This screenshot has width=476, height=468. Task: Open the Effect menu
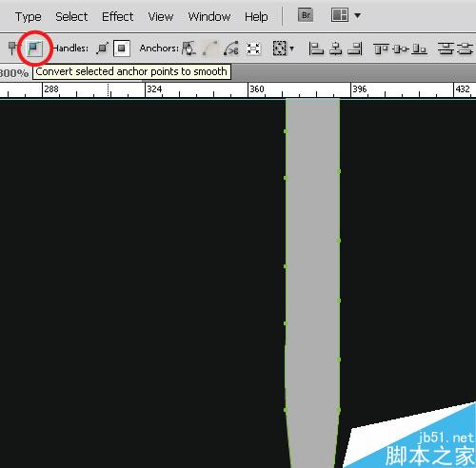(x=117, y=16)
